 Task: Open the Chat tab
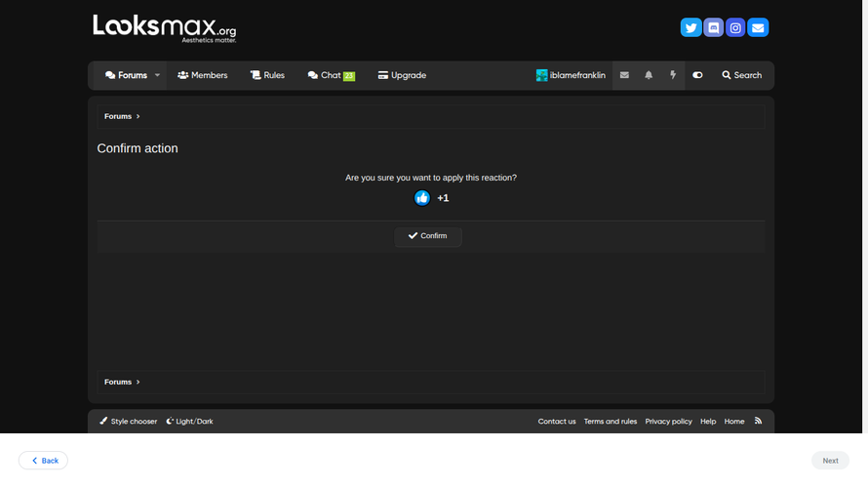pos(331,75)
